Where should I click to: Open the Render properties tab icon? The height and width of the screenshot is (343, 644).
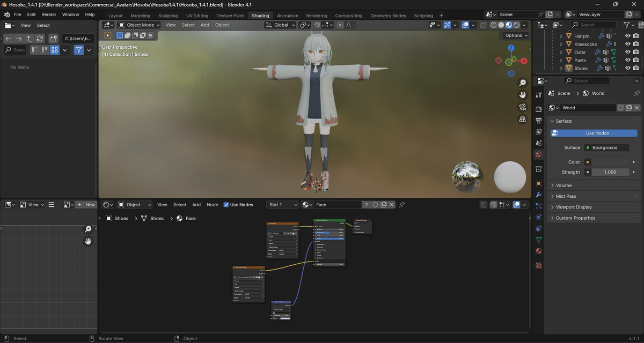[x=539, y=109]
